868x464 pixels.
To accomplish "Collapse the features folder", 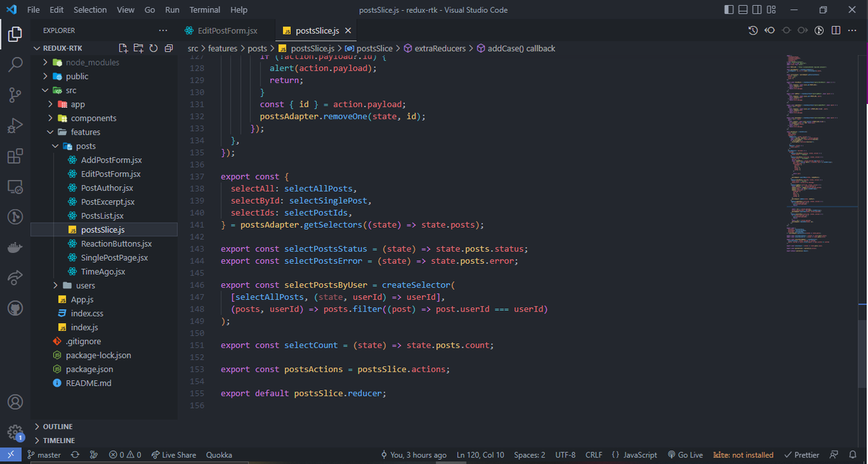I will pos(105,132).
